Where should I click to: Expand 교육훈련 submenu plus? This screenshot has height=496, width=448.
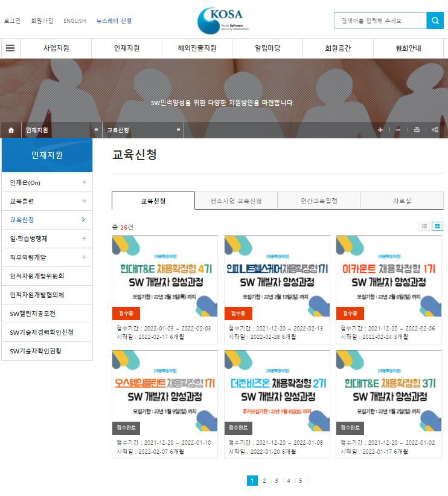coord(84,201)
